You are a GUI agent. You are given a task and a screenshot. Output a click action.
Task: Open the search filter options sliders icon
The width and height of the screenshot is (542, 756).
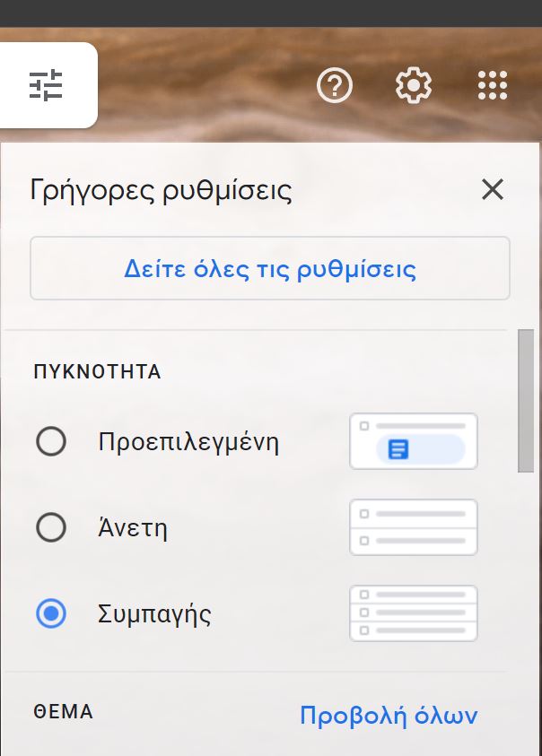pos(46,85)
